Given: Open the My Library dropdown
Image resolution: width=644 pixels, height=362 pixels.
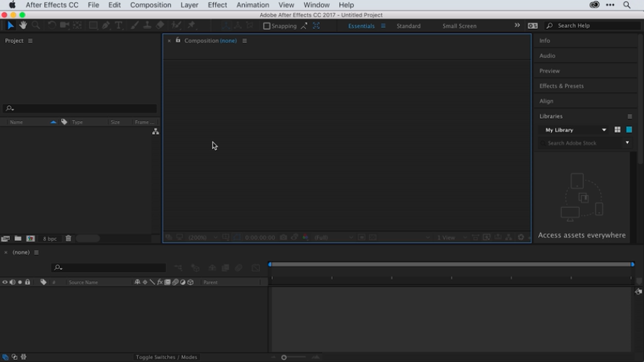Looking at the screenshot, I should click(575, 130).
